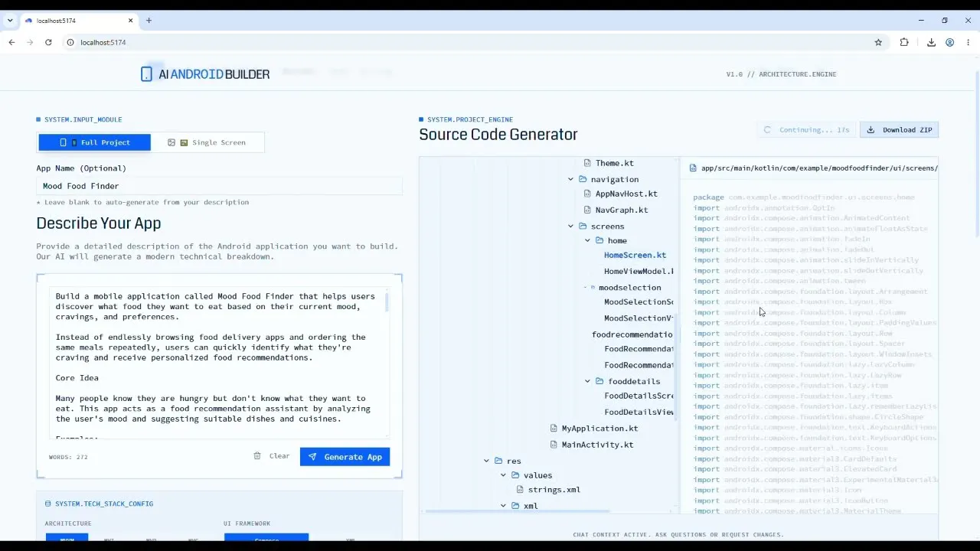Open the first MoodSelection file in tree
Viewport: 980px width, 551px height.
639,302
